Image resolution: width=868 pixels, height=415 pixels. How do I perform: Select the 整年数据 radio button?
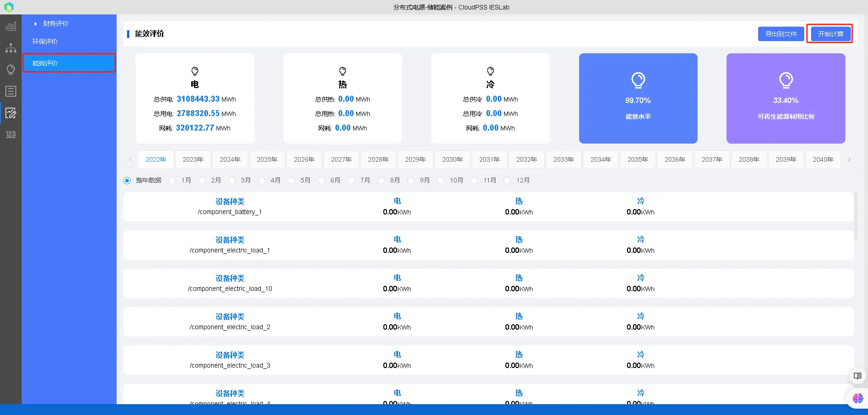tap(127, 181)
